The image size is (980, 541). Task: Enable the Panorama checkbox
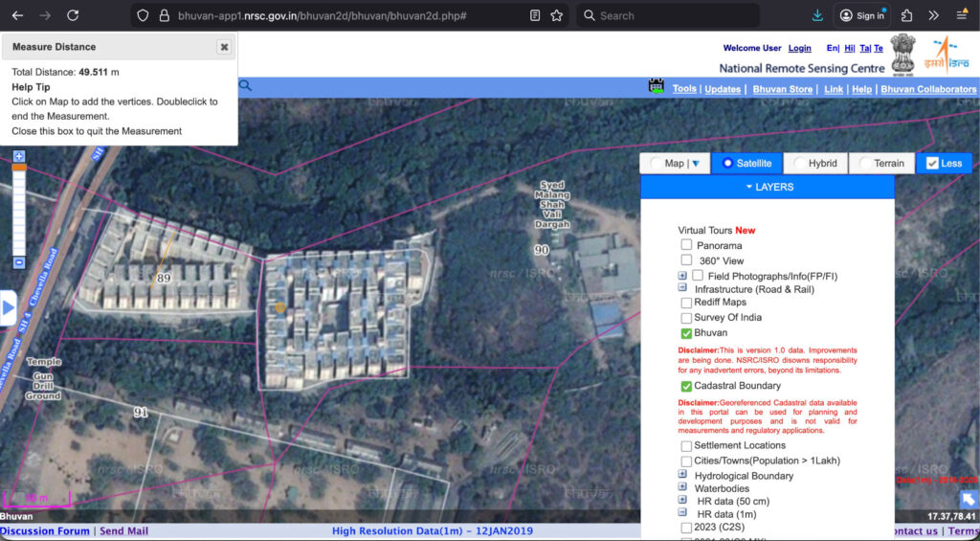[x=686, y=245]
